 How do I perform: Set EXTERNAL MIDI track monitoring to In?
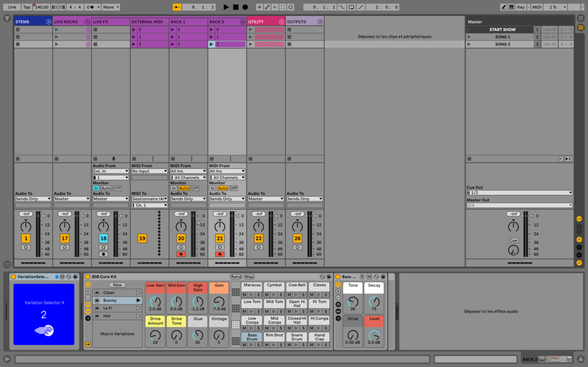tap(97, 188)
